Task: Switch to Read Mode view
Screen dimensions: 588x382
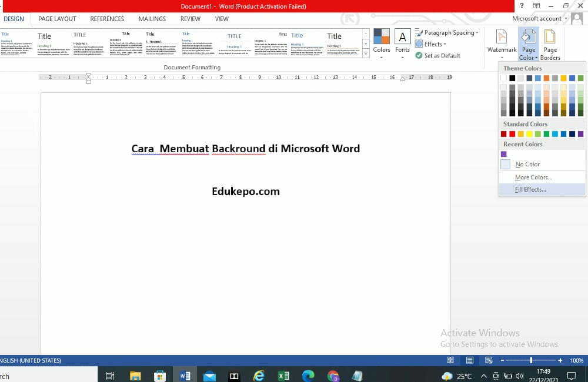Action: (450, 360)
